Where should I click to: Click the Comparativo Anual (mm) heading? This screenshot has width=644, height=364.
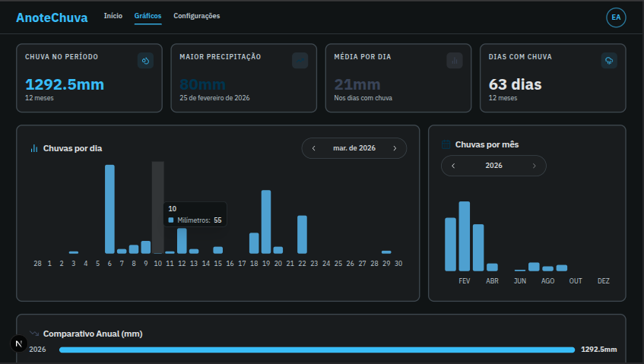pyautogui.click(x=93, y=334)
